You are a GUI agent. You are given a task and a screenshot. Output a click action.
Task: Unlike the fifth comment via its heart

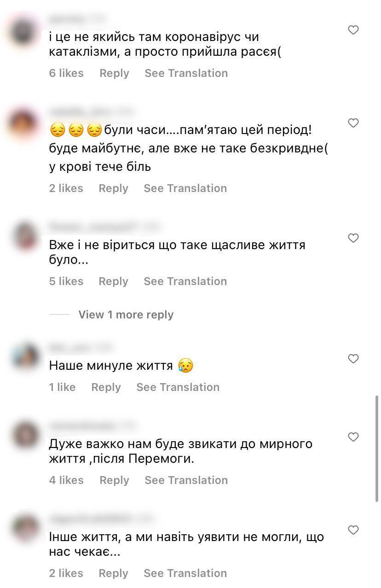pos(353,437)
